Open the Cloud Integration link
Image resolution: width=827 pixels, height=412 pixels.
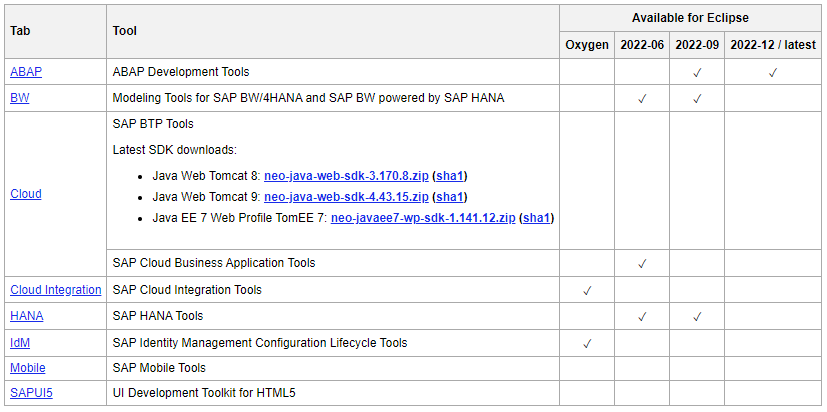(x=56, y=290)
